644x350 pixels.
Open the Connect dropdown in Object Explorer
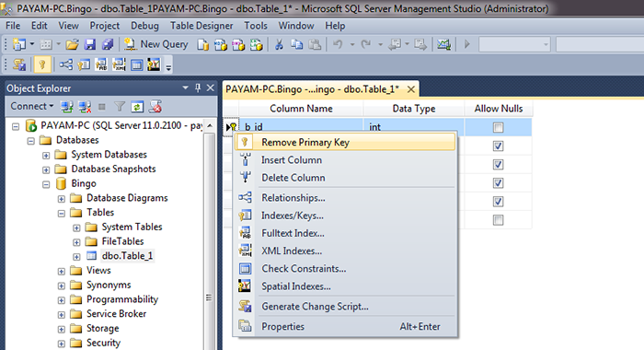coord(32,106)
